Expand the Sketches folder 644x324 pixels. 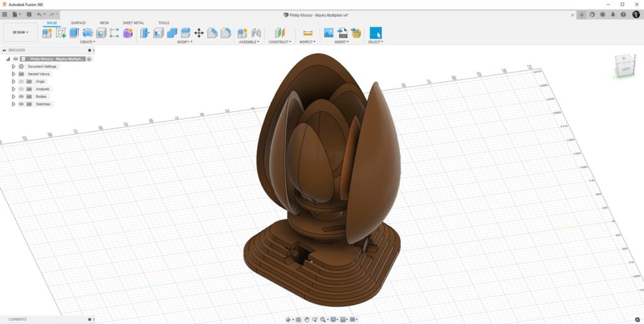pyautogui.click(x=14, y=104)
